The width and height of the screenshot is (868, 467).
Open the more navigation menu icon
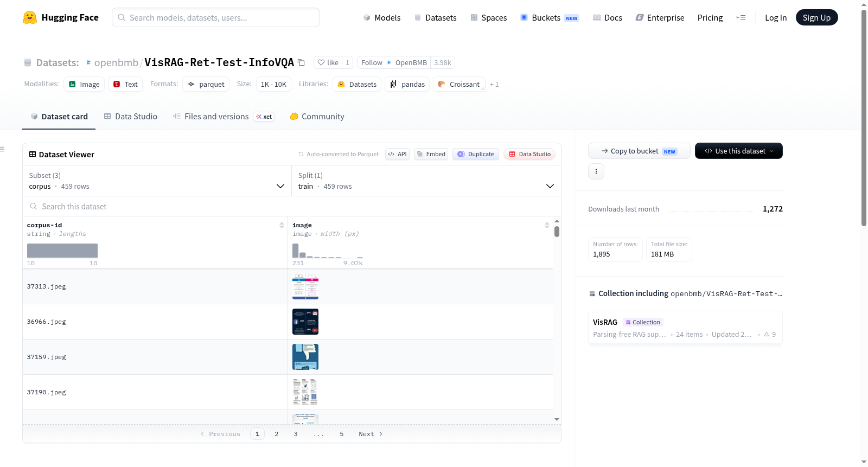pos(741,17)
